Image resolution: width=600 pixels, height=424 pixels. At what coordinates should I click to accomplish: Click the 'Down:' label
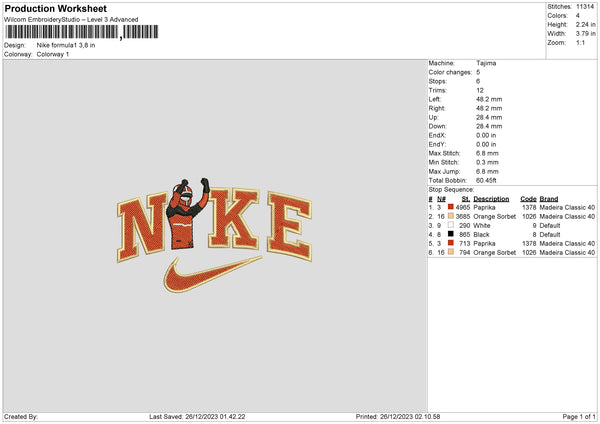[438, 126]
